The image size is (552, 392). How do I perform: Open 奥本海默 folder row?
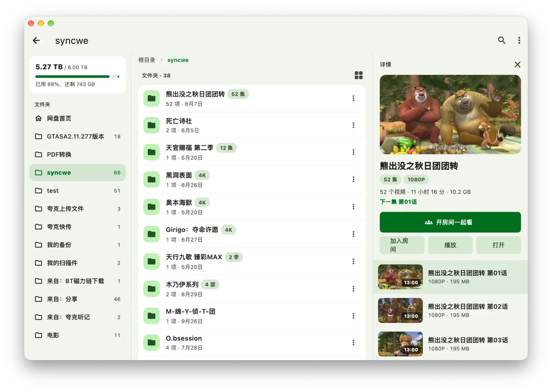click(252, 207)
